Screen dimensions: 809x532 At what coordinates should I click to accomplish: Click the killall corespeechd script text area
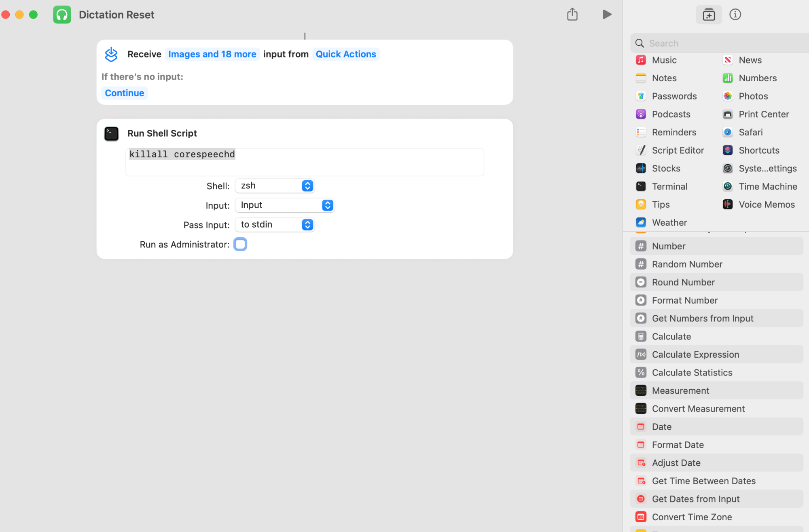coord(304,162)
